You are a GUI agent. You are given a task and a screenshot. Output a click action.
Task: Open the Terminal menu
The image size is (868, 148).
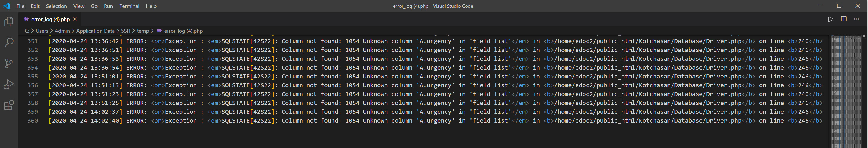tap(129, 6)
